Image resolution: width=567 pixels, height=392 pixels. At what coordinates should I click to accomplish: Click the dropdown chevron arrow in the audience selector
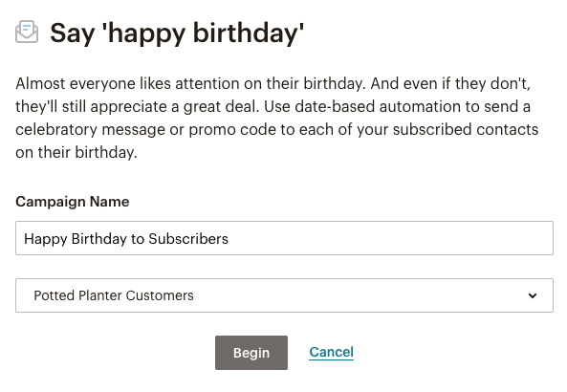click(x=533, y=295)
